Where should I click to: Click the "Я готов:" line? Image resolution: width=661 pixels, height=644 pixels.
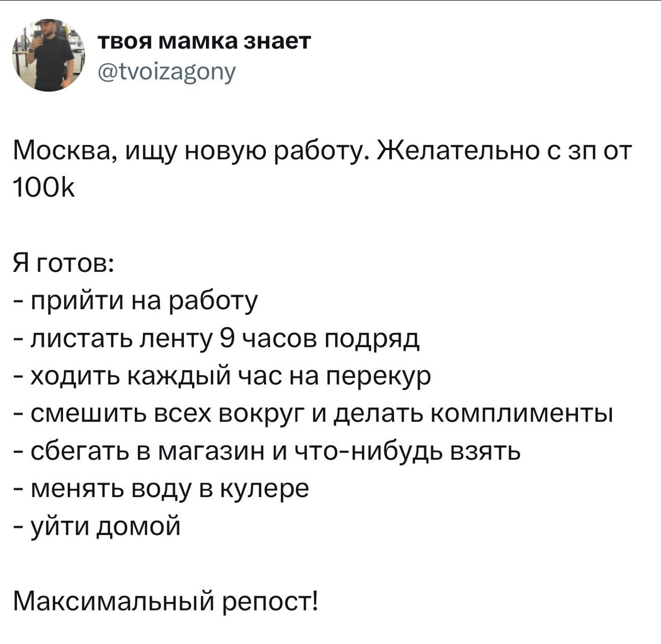[x=57, y=264]
